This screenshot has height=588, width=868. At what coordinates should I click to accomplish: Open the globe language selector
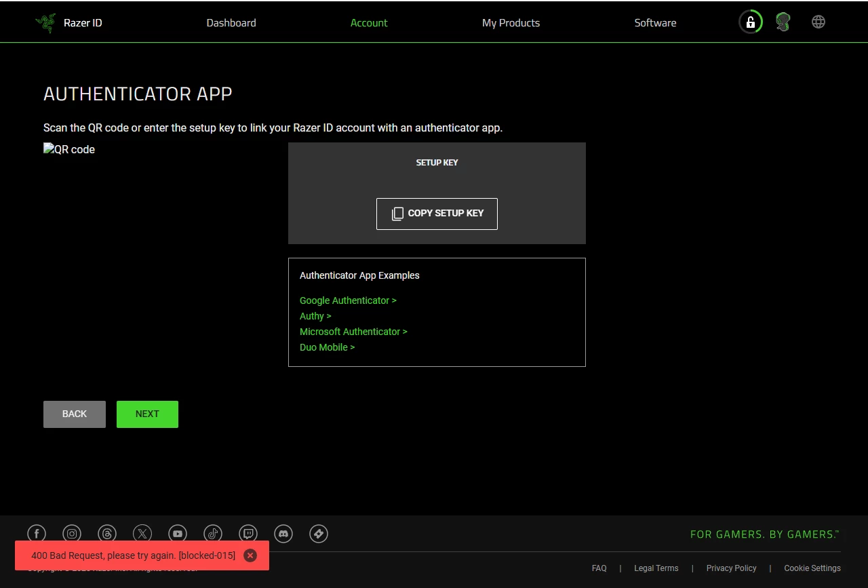click(818, 22)
